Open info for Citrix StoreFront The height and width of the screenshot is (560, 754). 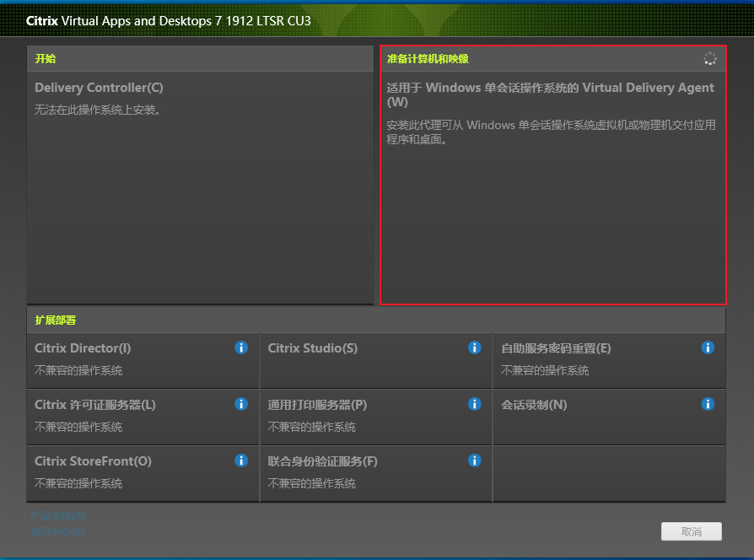(241, 460)
